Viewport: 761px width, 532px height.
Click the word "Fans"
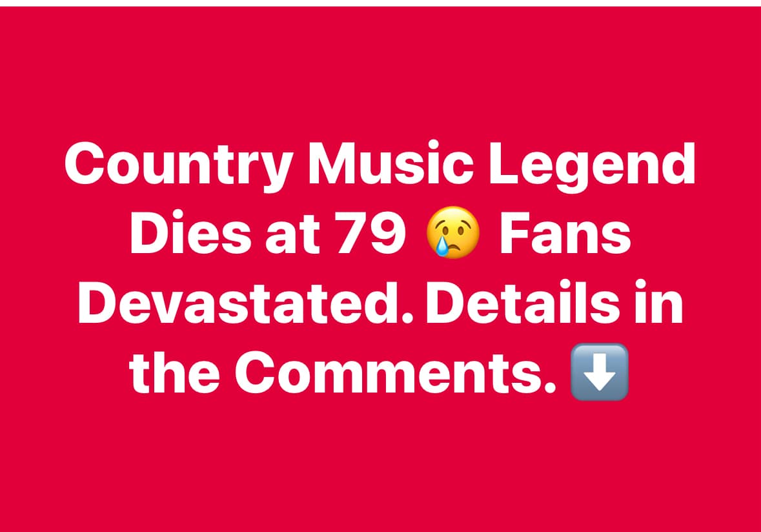[565, 234]
